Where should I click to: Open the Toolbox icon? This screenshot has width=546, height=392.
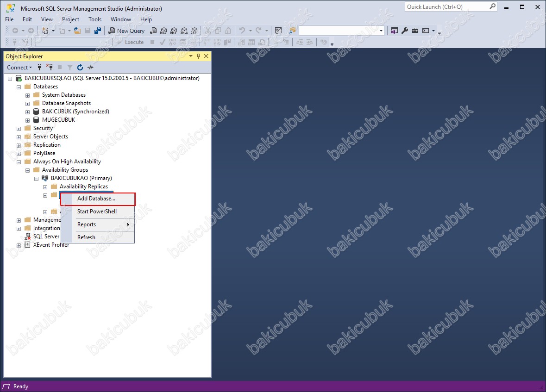pos(415,31)
